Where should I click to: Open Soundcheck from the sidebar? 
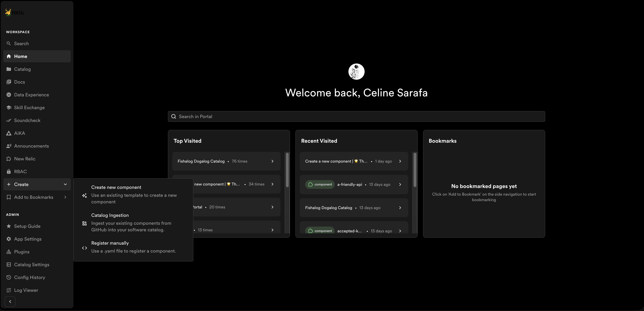tap(27, 120)
